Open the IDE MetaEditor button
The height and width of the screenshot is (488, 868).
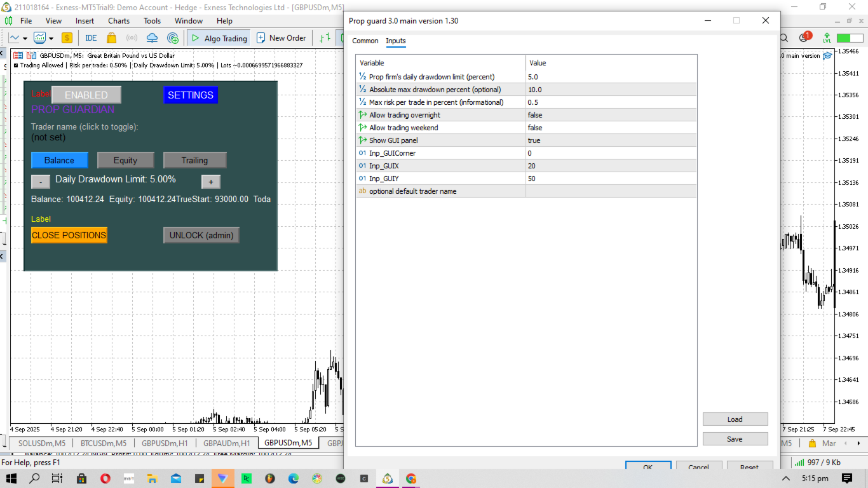pos(91,38)
